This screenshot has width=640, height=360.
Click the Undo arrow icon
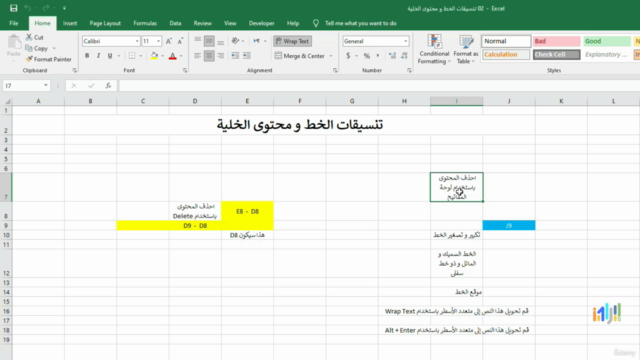pyautogui.click(x=27, y=8)
